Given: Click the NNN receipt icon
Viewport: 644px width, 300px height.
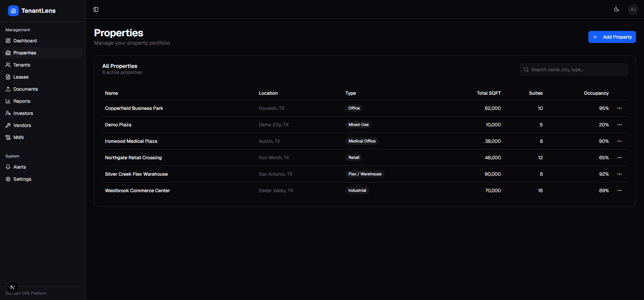Looking at the screenshot, I should 8,137.
